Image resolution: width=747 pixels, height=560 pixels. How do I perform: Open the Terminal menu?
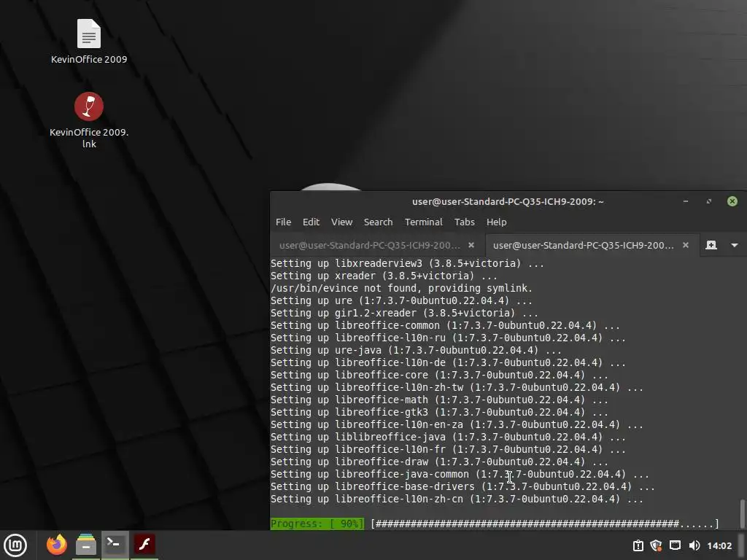pos(424,222)
